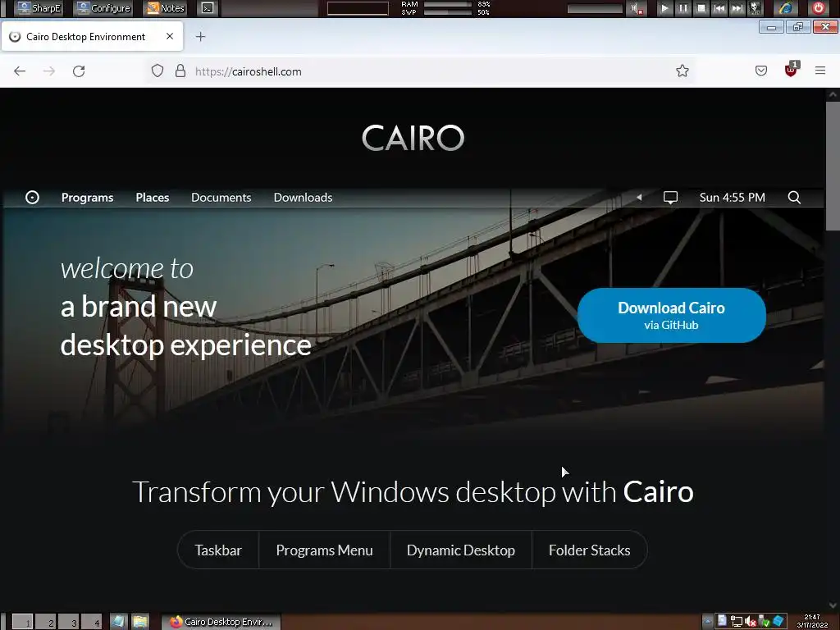Open a new browser tab

click(200, 36)
